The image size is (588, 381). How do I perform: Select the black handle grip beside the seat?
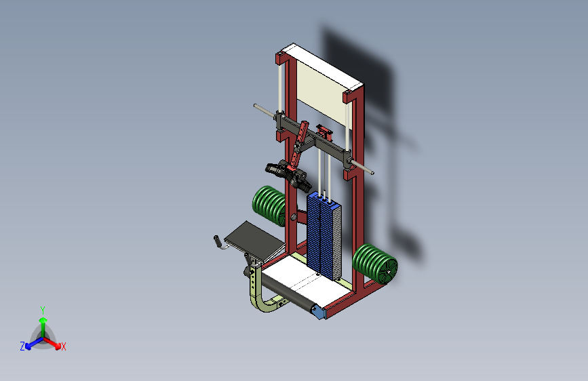(217, 241)
